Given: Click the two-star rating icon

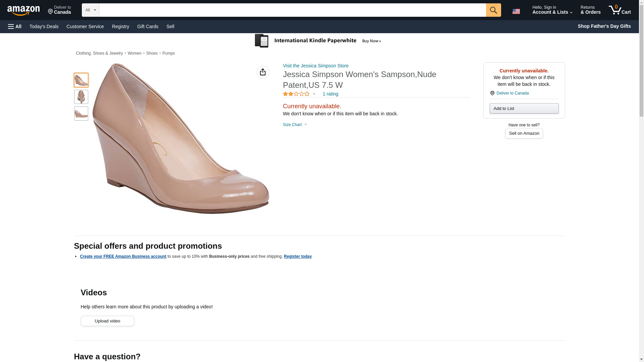Looking at the screenshot, I should click(x=296, y=94).
